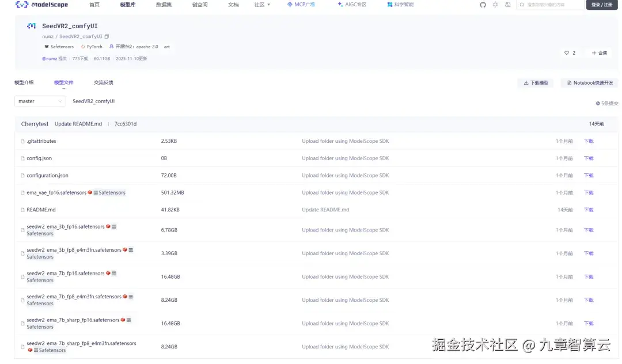
Task: Click SeedVR2_comfyUI breadcrumb beside branch selector
Action: tap(94, 101)
